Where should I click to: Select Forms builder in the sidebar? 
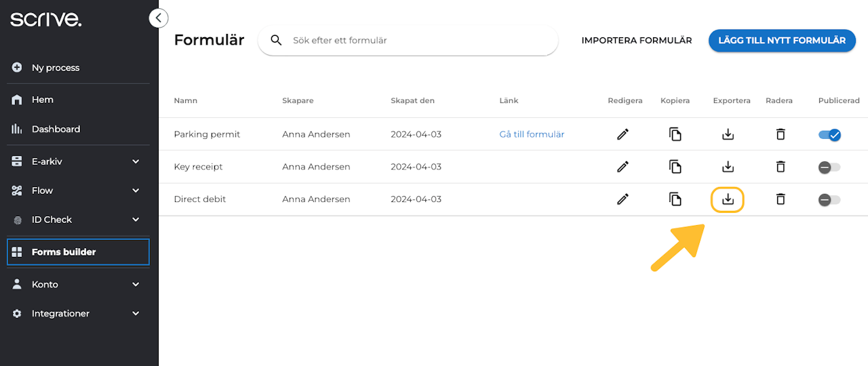[64, 251]
